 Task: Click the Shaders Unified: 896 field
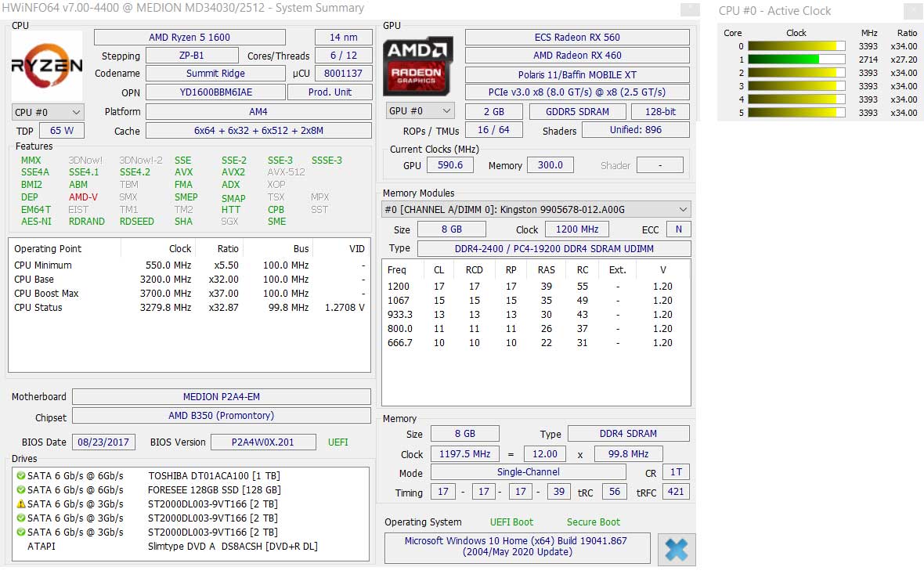[x=636, y=130]
